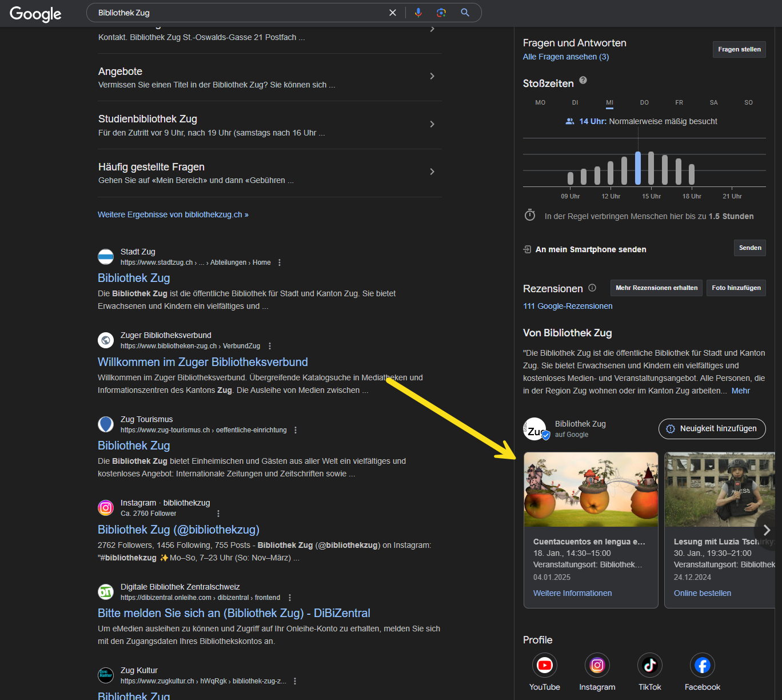Click DiBiZentral favicon
This screenshot has height=700, width=782.
(x=106, y=592)
